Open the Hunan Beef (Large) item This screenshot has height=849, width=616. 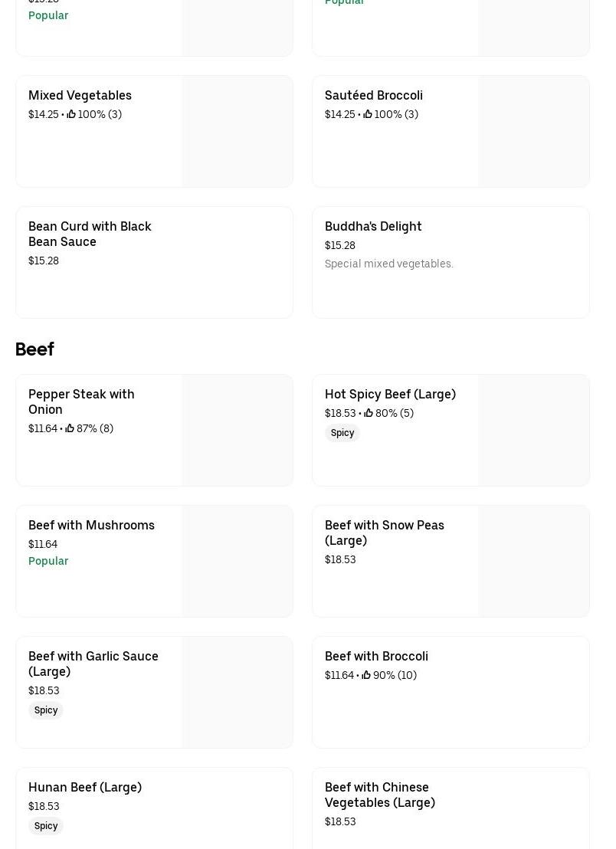coord(85,787)
